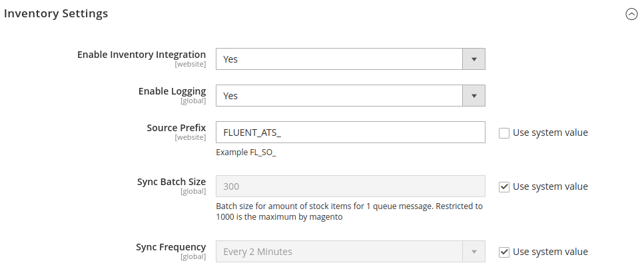This screenshot has width=644, height=273.
Task: Click the Sync Batch Size field label
Action: coord(171,182)
